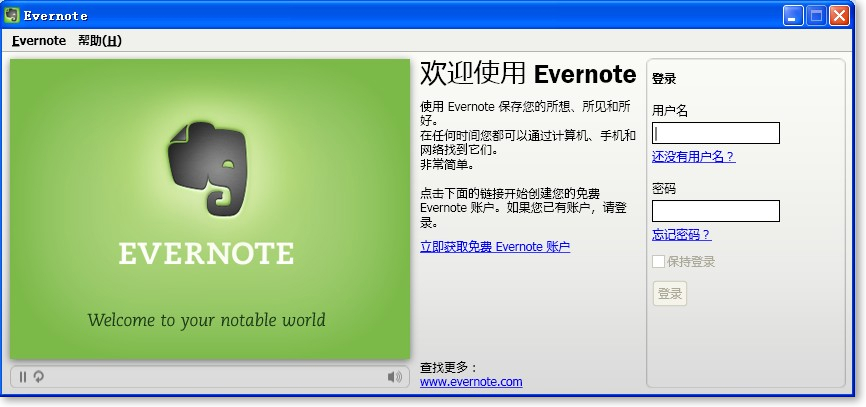The height and width of the screenshot is (407, 866).
Task: Open the www.evernote.com link
Action: point(471,382)
